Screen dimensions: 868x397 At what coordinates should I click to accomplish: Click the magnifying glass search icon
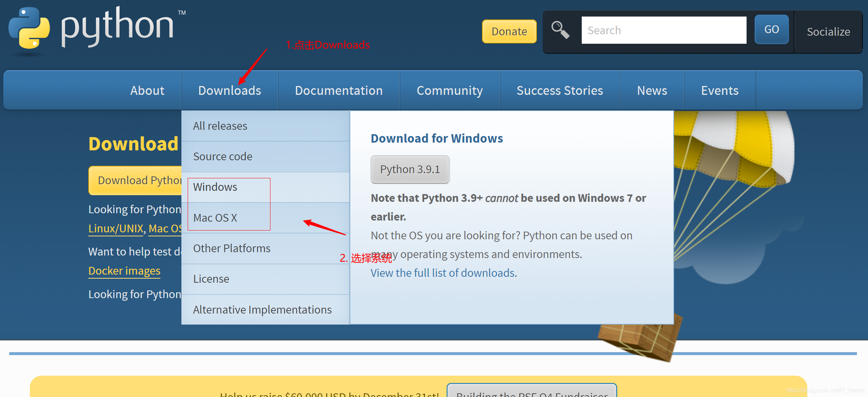tap(560, 30)
